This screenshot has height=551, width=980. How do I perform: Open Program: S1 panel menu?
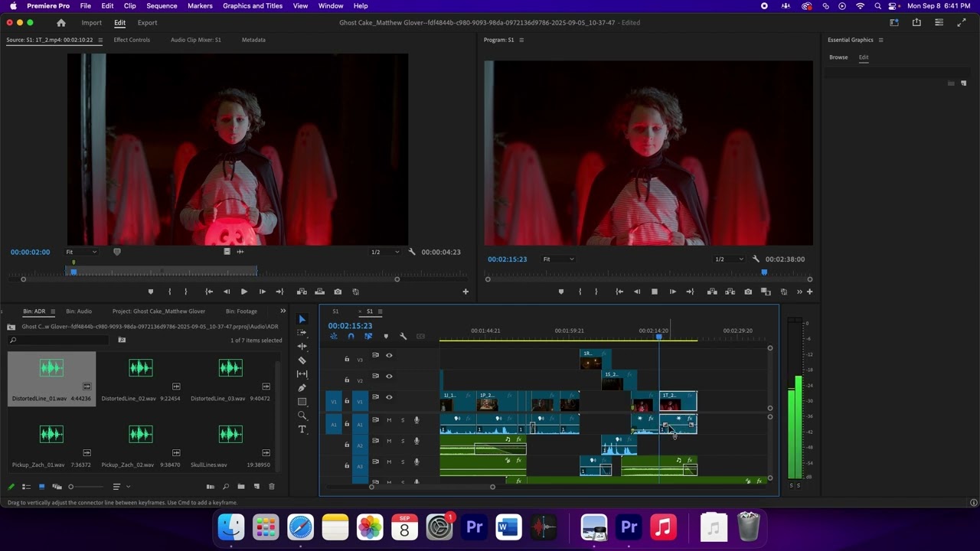(x=521, y=40)
